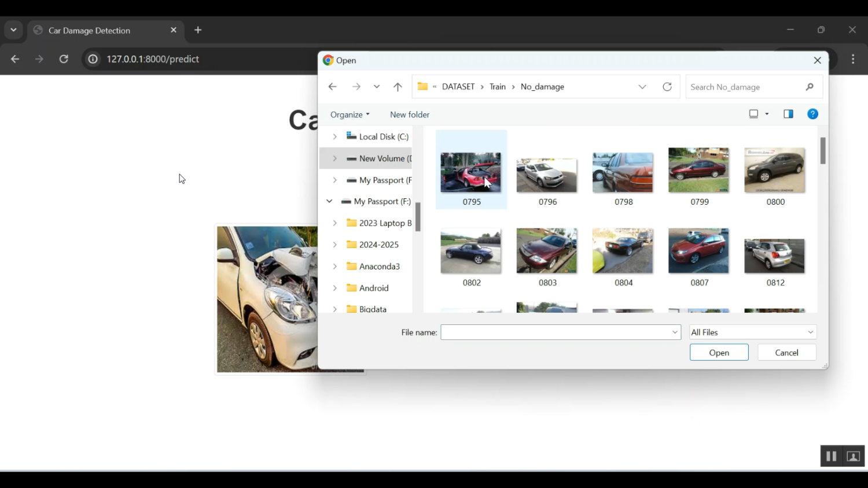Open the Chrome three-dot menu
This screenshot has height=488, width=868.
[x=853, y=59]
